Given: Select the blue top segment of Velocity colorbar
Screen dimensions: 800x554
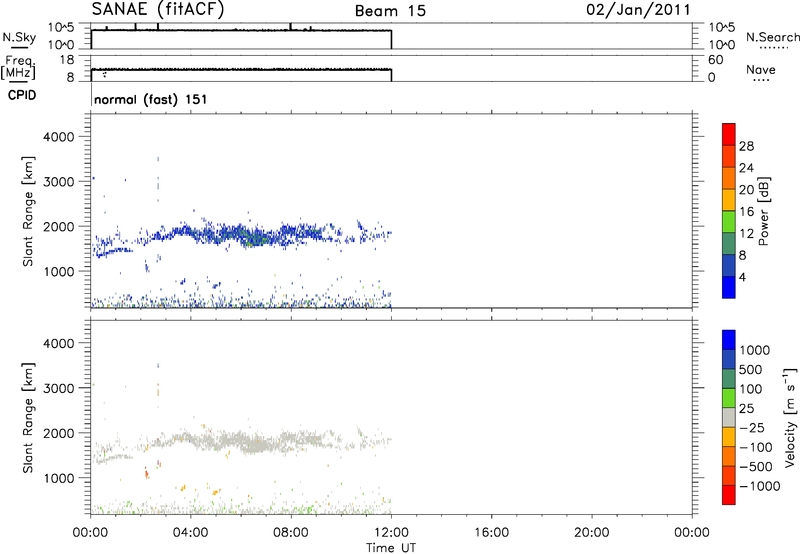Looking at the screenshot, I should click(729, 340).
